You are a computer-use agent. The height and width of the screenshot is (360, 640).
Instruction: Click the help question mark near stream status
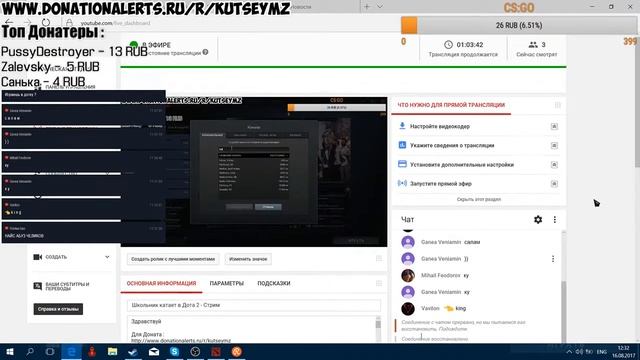click(205, 52)
